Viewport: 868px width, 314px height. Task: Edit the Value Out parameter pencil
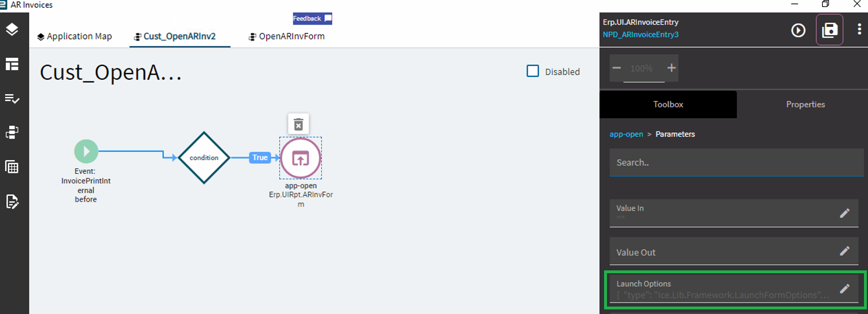coord(844,251)
